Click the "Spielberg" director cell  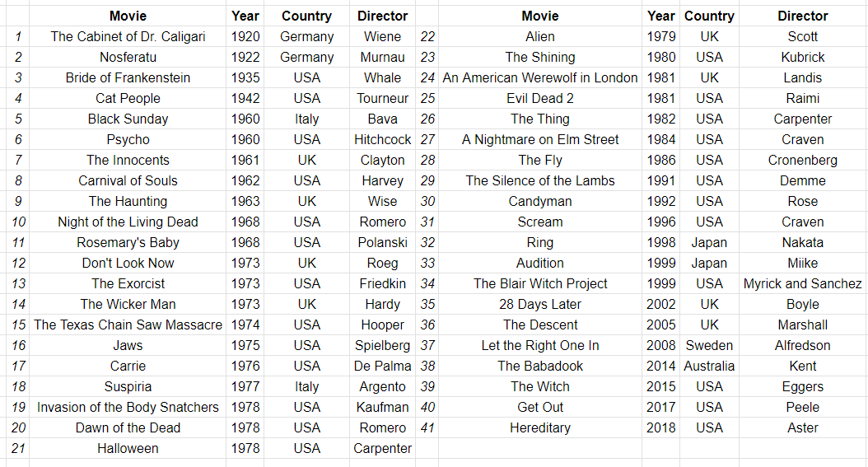(x=382, y=345)
